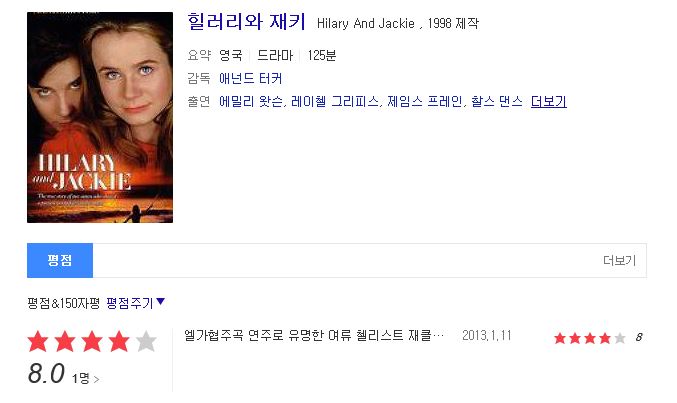Open actor 찰스 댄스's profile
Viewport: 677px width, 403px height.
497,102
